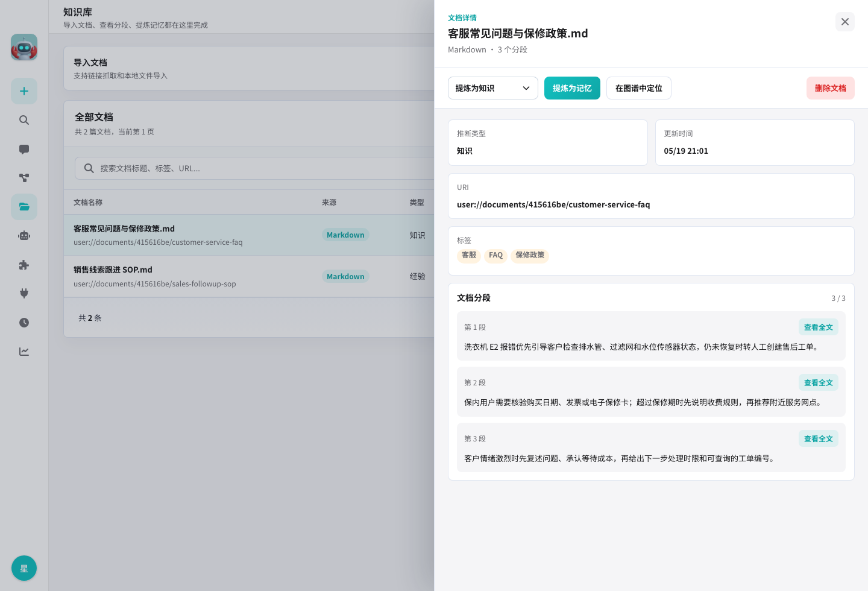868x591 pixels.
Task: View full text of 第 3 段
Action: click(x=819, y=438)
